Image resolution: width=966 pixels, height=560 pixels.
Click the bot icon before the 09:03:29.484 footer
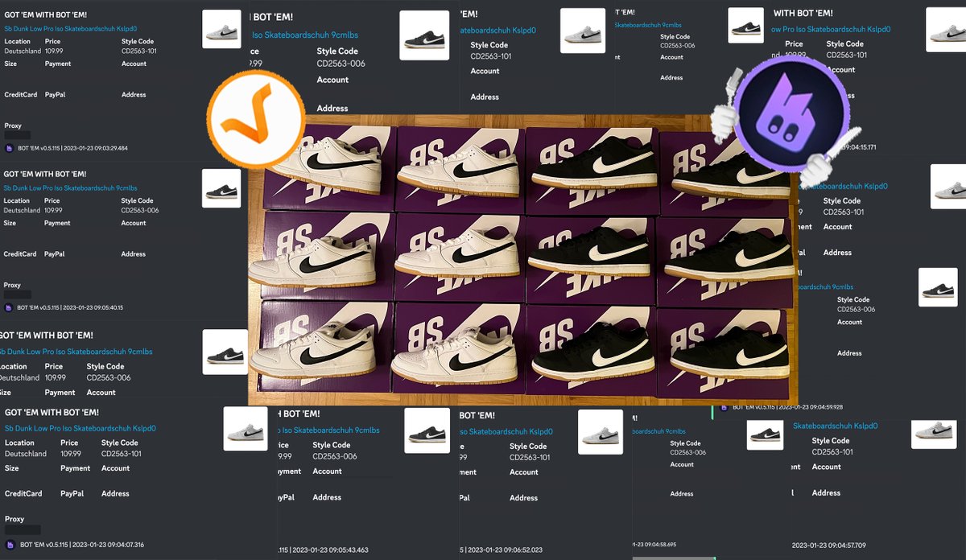(10, 148)
